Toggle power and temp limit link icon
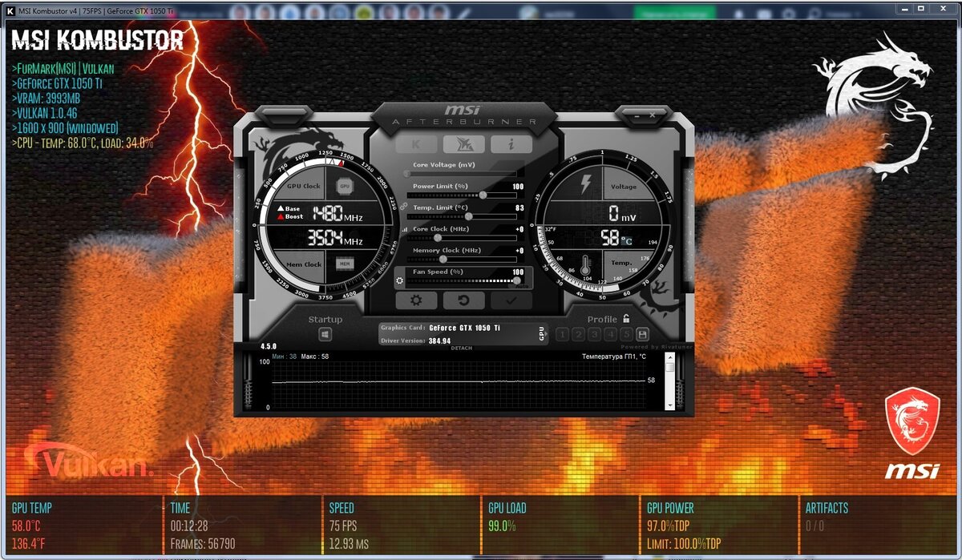 (x=403, y=206)
